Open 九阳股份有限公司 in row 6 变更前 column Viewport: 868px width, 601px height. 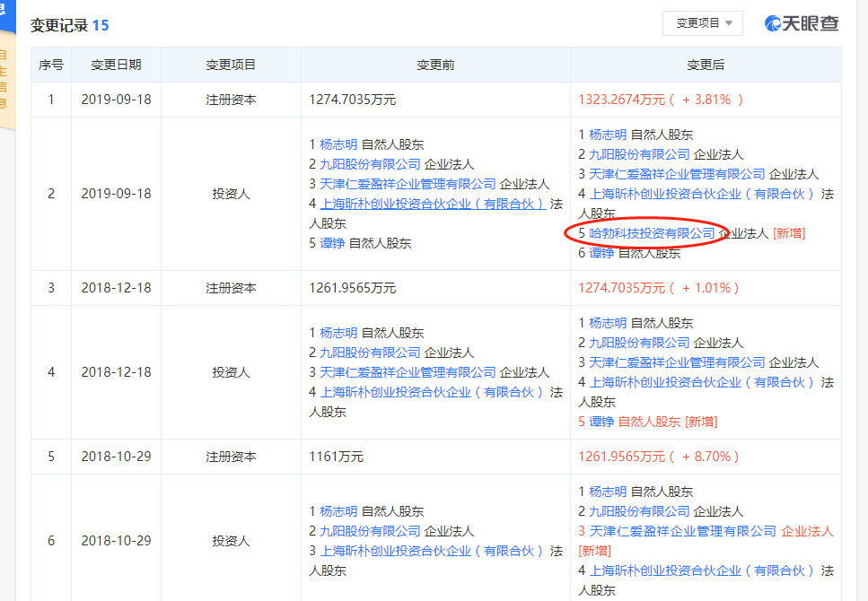click(370, 531)
